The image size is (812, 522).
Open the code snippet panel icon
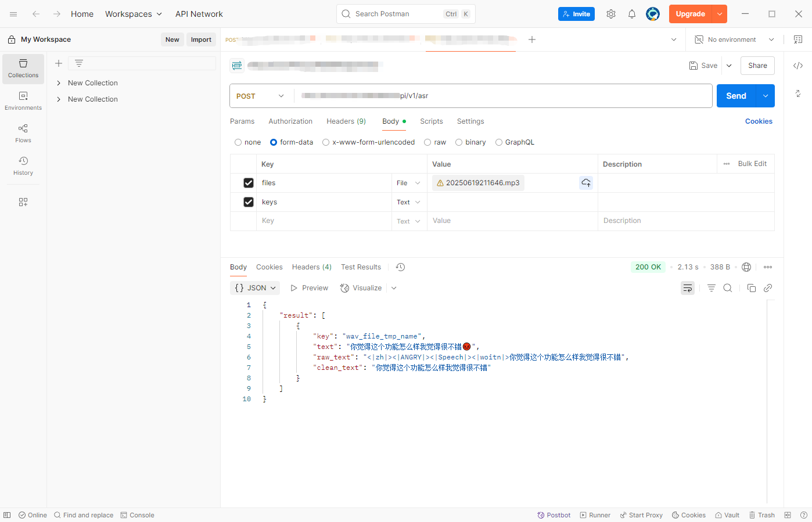click(798, 66)
